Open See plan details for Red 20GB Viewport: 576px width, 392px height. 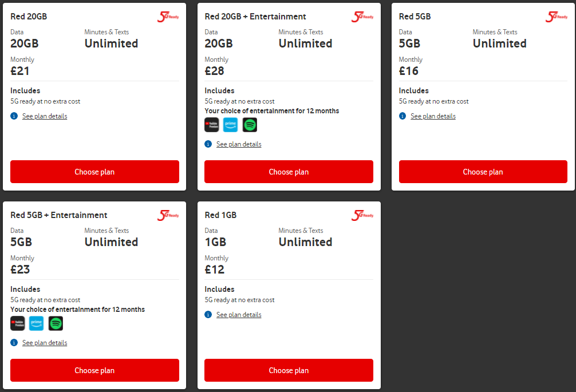[45, 116]
